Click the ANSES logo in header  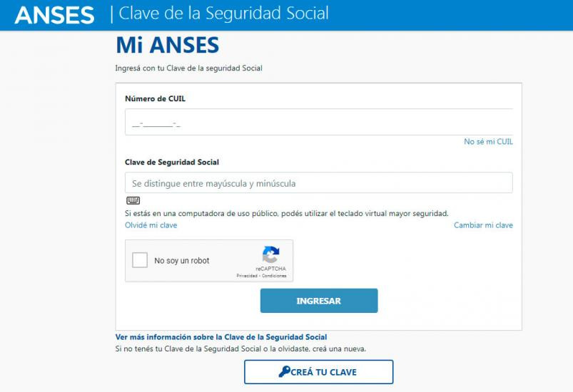54,15
